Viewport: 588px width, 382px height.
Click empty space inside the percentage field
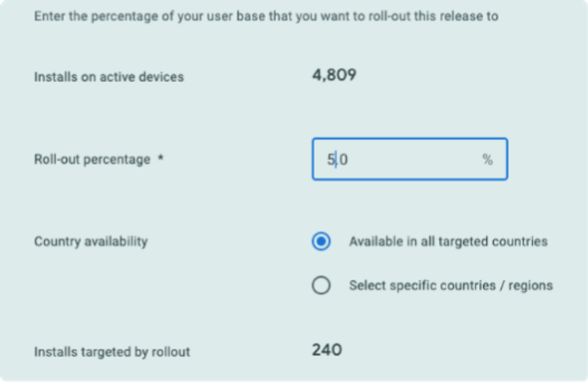pyautogui.click(x=412, y=159)
